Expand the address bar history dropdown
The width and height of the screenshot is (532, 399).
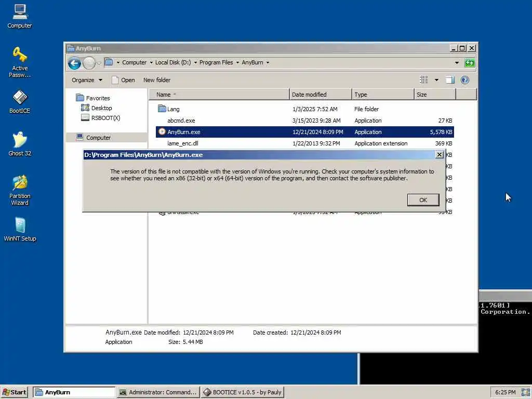tap(457, 63)
